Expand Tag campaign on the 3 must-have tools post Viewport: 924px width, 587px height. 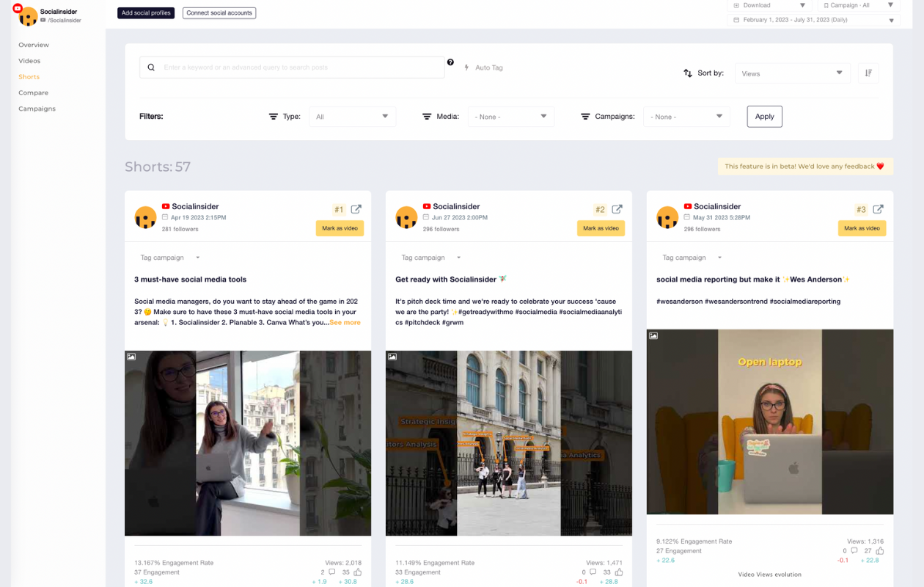click(170, 258)
